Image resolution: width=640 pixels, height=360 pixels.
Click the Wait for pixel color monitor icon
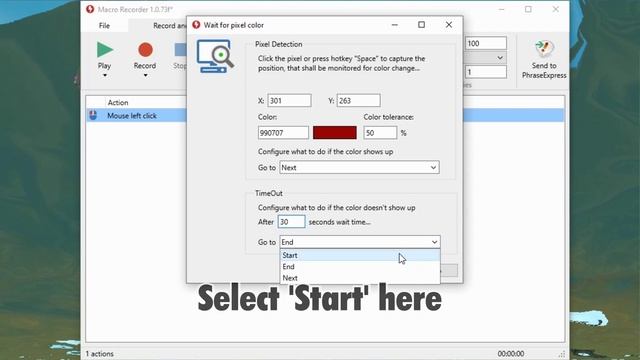[215, 56]
